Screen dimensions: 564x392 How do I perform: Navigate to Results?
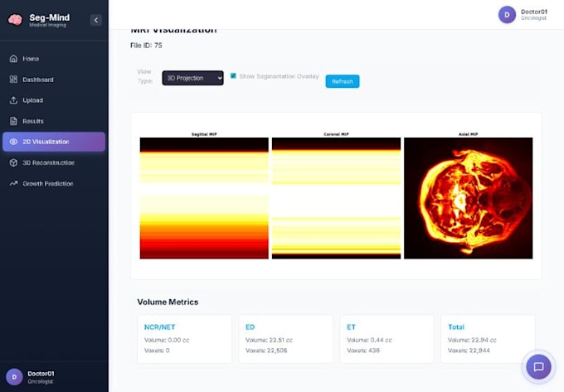(x=54, y=121)
